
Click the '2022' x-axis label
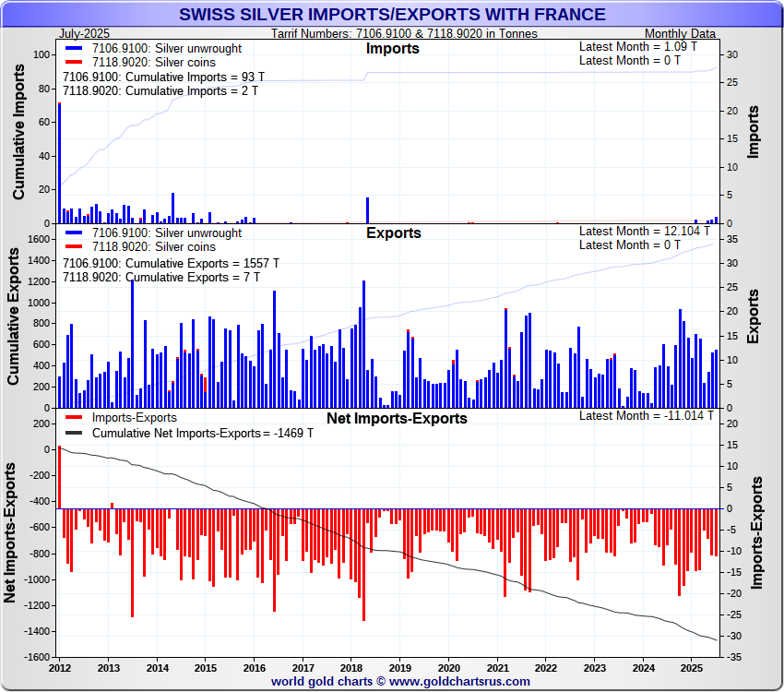pos(545,668)
